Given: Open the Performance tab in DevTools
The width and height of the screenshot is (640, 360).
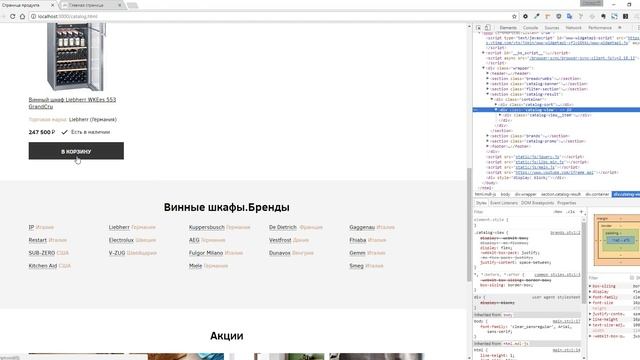Looking at the screenshot, I should point(600,28).
